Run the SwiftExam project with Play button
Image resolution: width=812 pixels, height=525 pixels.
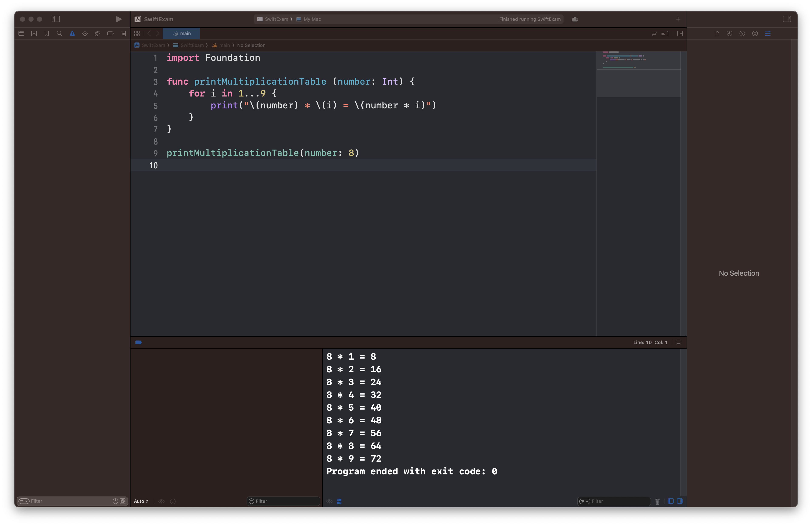coord(119,19)
